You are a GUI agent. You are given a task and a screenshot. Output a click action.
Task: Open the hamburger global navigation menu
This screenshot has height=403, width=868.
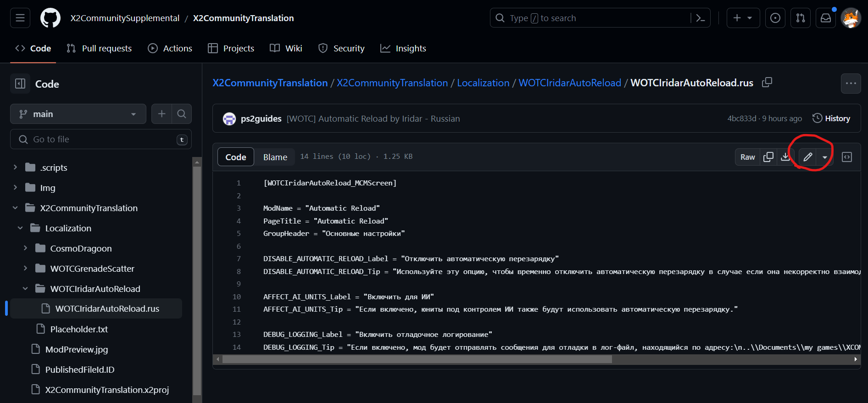(x=20, y=18)
